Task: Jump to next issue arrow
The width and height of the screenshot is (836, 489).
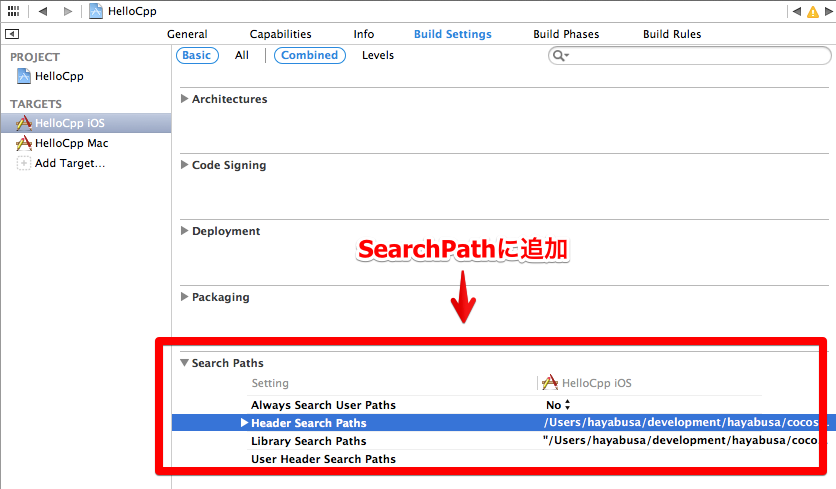Action: (829, 11)
